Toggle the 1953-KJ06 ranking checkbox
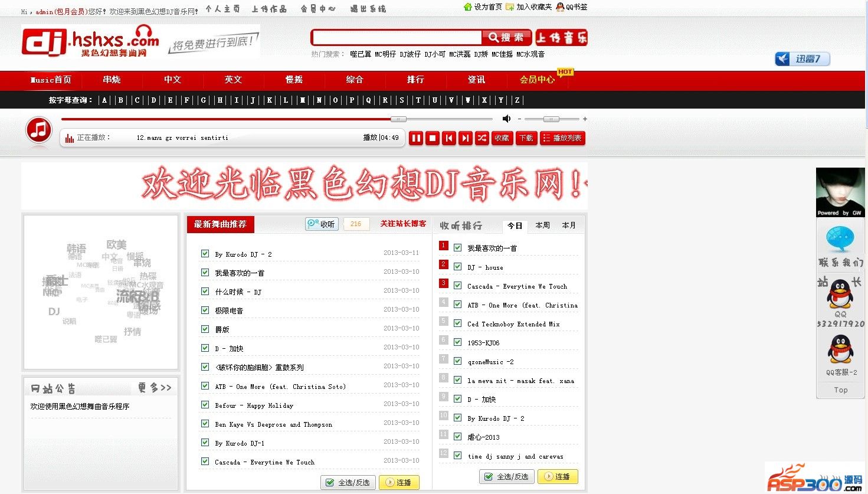 coord(457,342)
